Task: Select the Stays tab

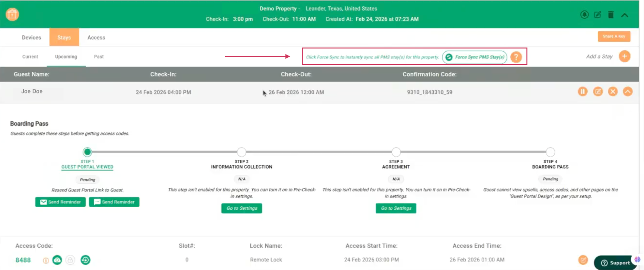Action: (x=64, y=37)
